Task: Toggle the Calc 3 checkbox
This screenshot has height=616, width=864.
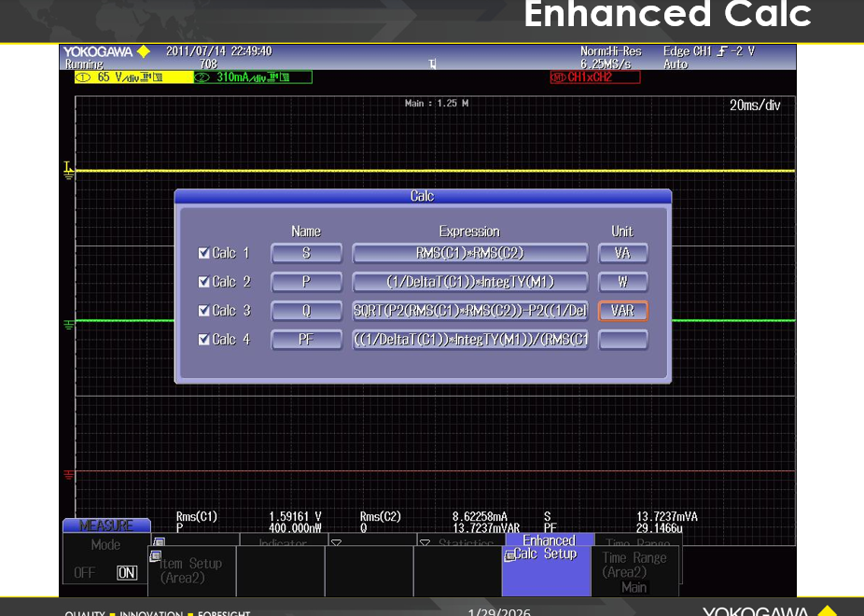Action: [204, 311]
